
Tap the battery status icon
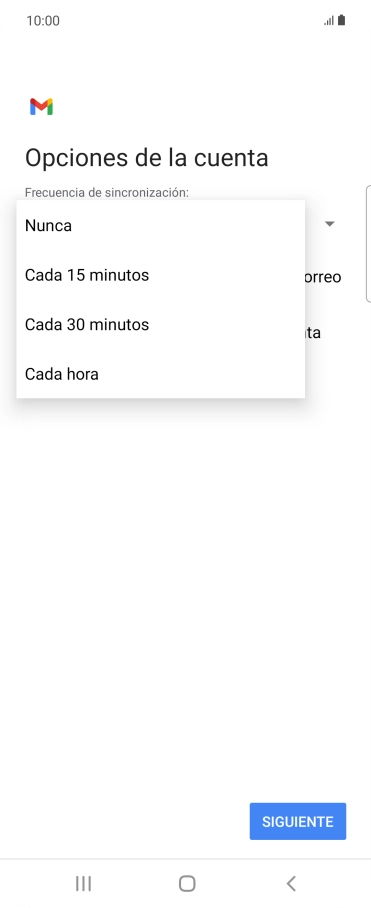point(341,20)
